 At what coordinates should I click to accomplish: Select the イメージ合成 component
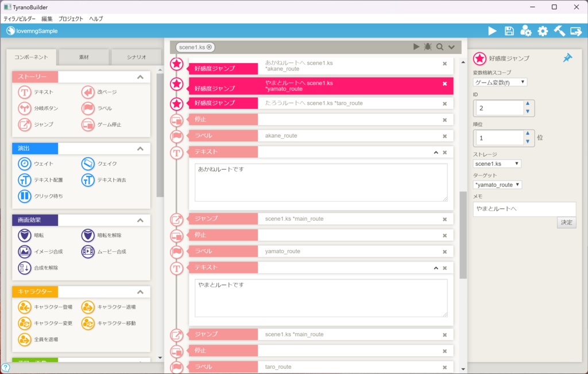[x=40, y=251]
